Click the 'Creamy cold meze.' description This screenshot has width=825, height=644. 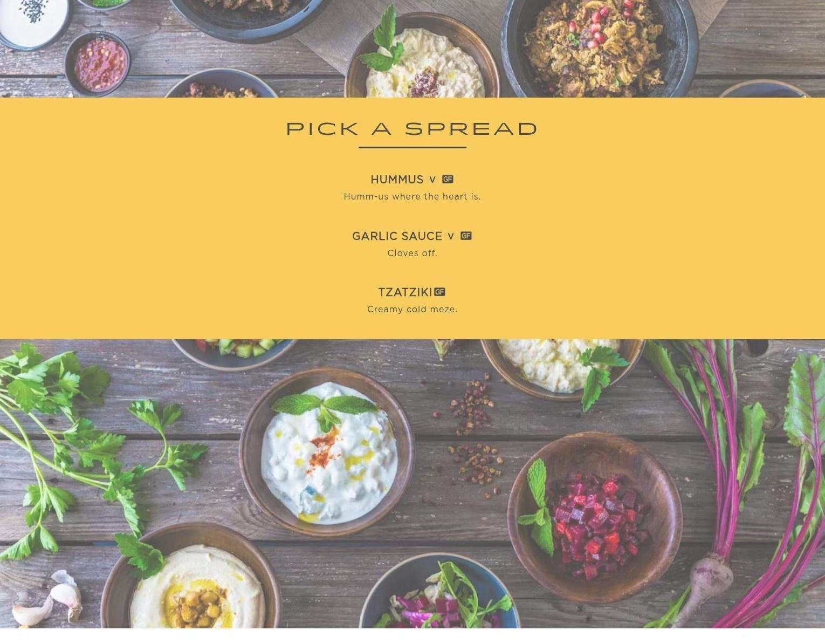click(x=412, y=309)
